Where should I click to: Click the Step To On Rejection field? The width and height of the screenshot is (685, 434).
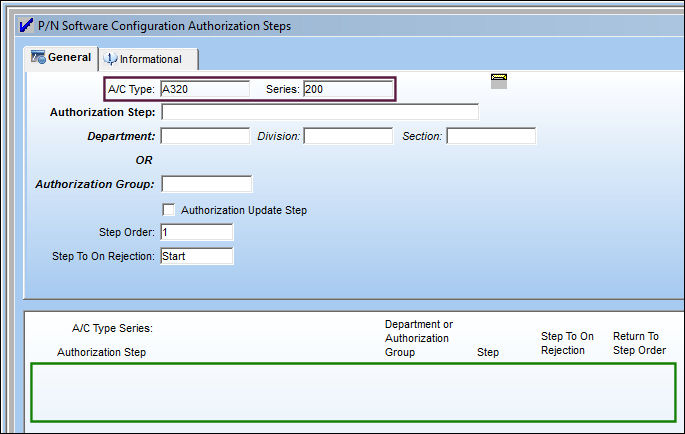(x=197, y=256)
